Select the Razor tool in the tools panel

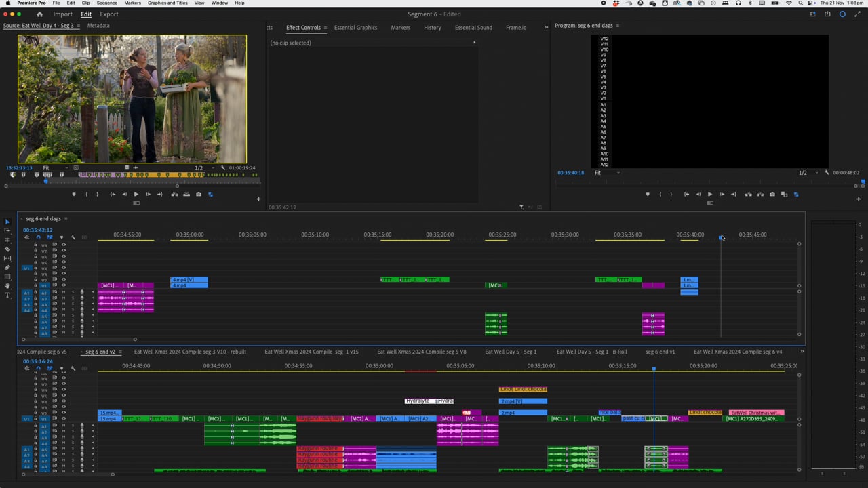tap(7, 249)
